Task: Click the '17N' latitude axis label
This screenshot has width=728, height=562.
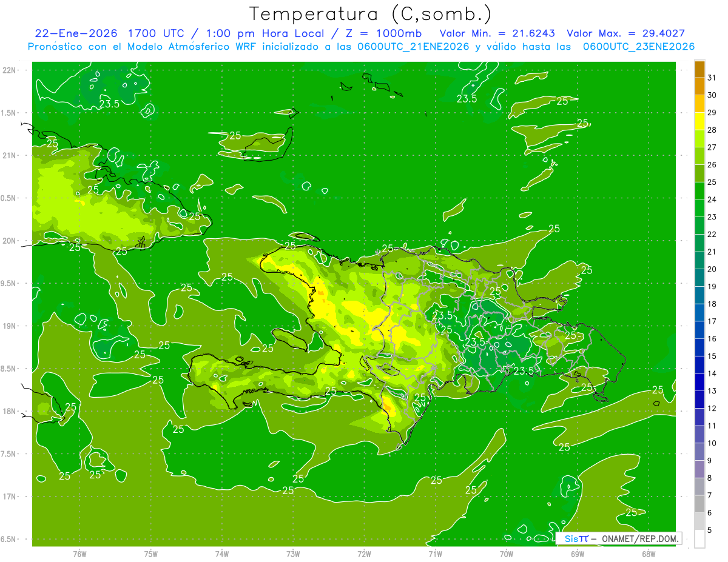Action: click(x=10, y=497)
